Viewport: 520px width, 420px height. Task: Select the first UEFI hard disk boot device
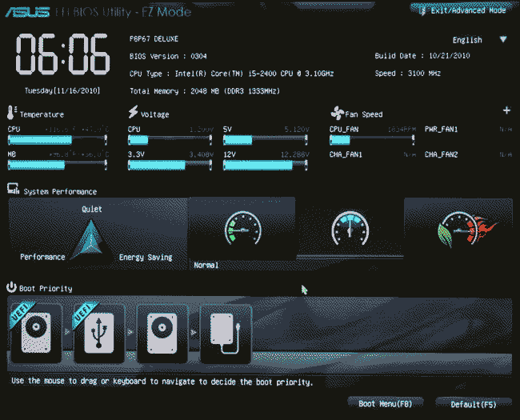[x=36, y=333]
